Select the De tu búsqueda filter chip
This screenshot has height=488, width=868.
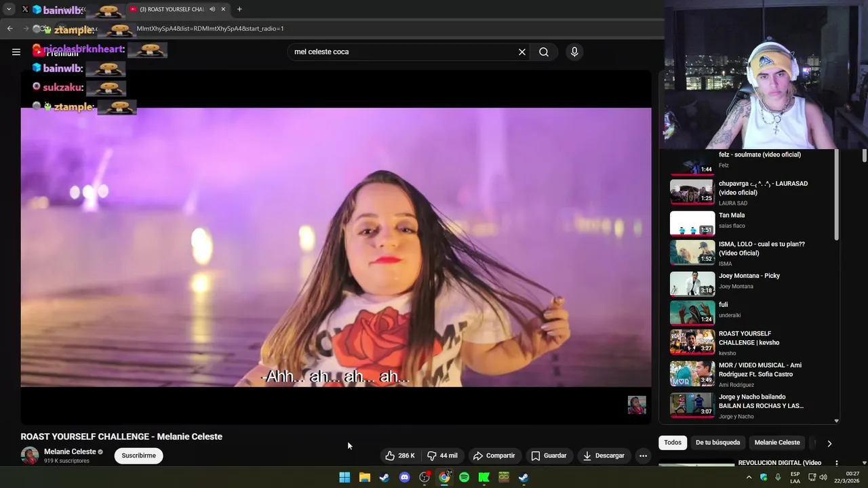pos(717,443)
